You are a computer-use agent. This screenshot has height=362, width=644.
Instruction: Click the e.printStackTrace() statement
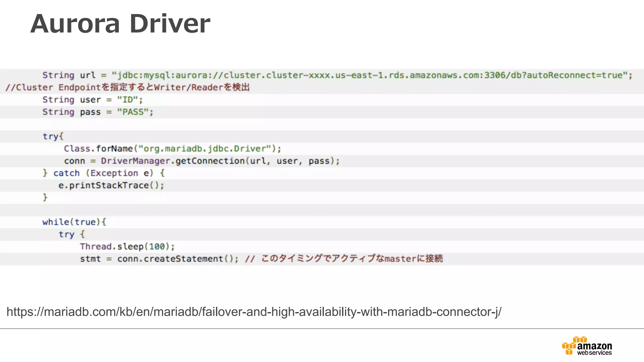(111, 185)
